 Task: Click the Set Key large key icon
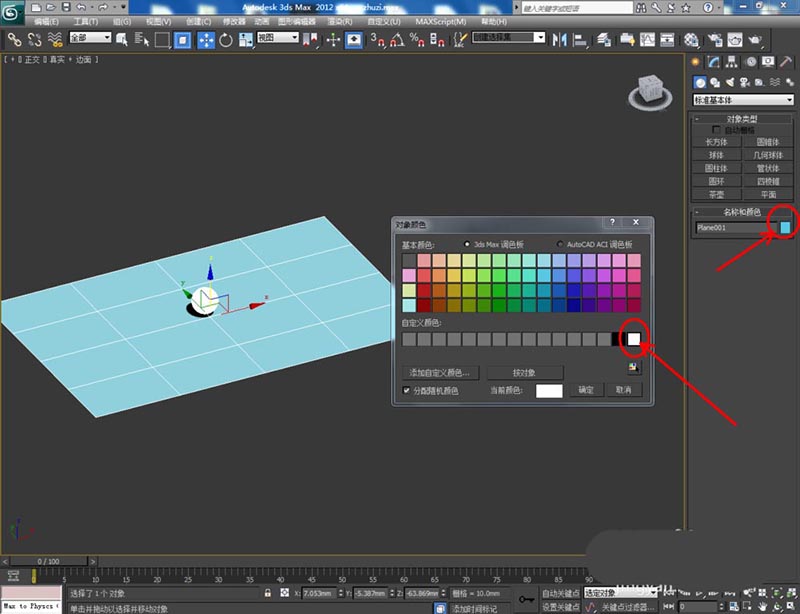[x=527, y=599]
